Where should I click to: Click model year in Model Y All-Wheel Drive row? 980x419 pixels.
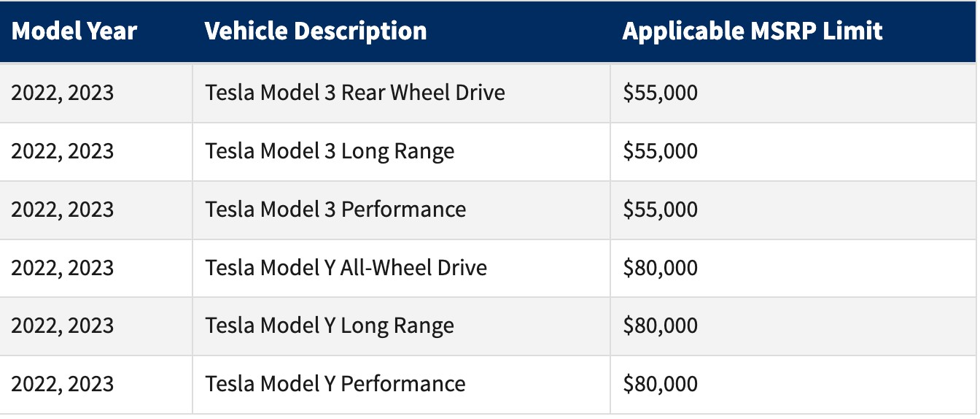pos(63,268)
